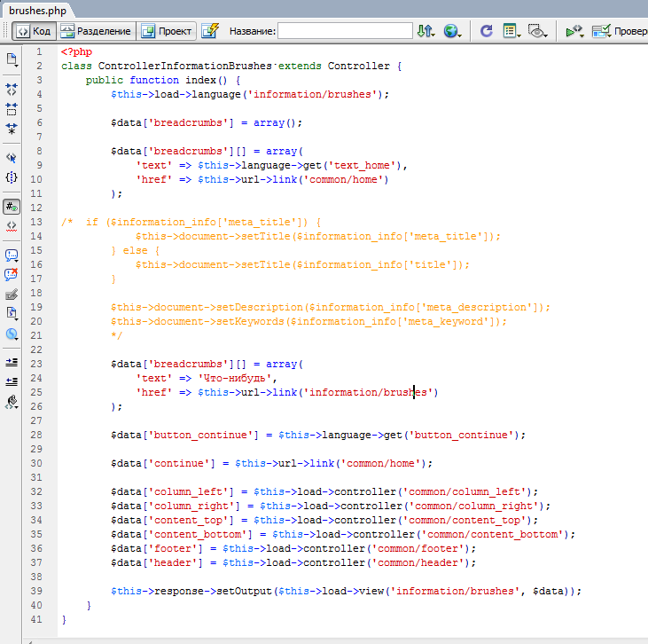Click 'common/home' string on line 10
The width and height of the screenshot is (648, 644).
(343, 179)
